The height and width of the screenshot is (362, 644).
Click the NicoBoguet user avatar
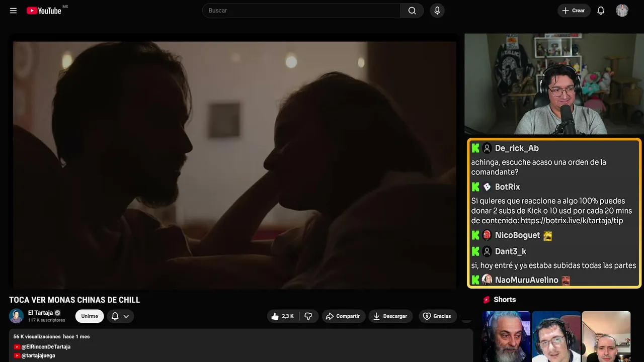pyautogui.click(x=487, y=235)
